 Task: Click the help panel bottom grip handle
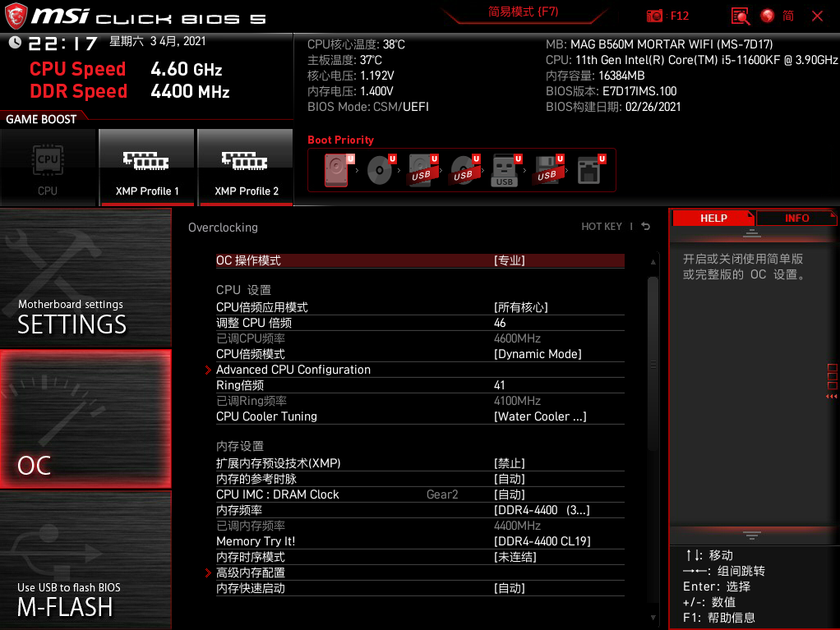tap(751, 536)
